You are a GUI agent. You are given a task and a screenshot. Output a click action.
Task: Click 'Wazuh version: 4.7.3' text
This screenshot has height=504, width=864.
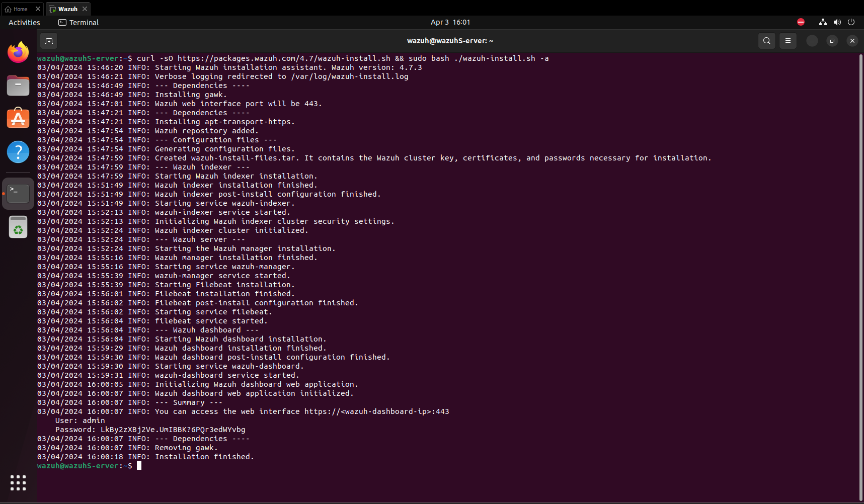pyautogui.click(x=377, y=67)
